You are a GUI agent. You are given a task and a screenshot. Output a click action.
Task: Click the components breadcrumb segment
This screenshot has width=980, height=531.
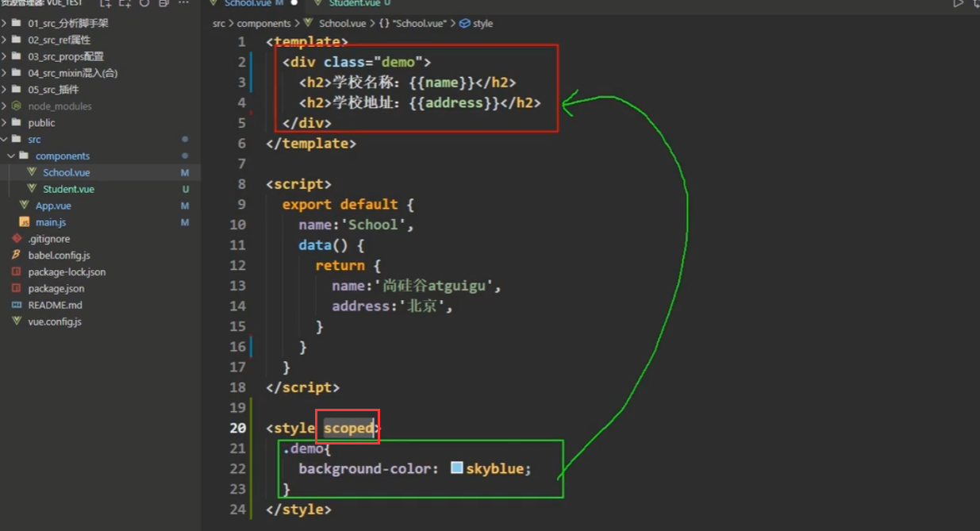tap(263, 24)
